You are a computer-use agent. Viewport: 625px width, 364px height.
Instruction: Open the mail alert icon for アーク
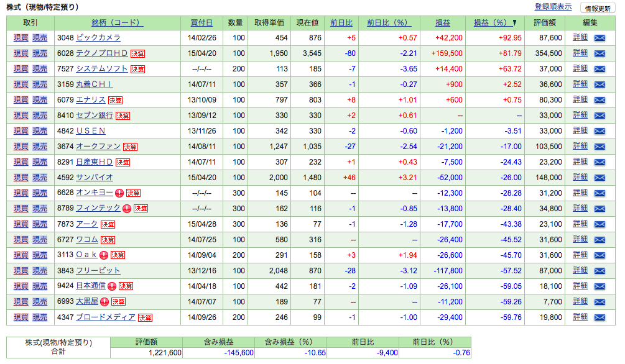[600, 224]
